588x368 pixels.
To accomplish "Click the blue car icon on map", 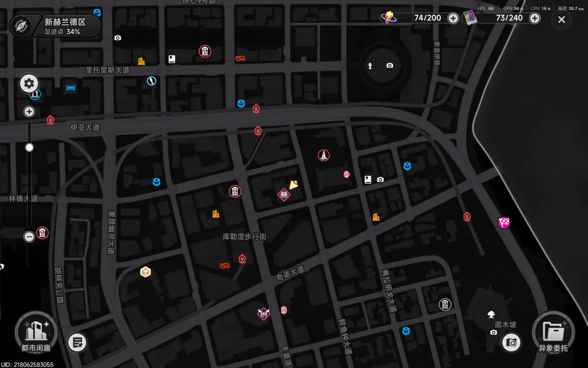I will click(x=70, y=87).
